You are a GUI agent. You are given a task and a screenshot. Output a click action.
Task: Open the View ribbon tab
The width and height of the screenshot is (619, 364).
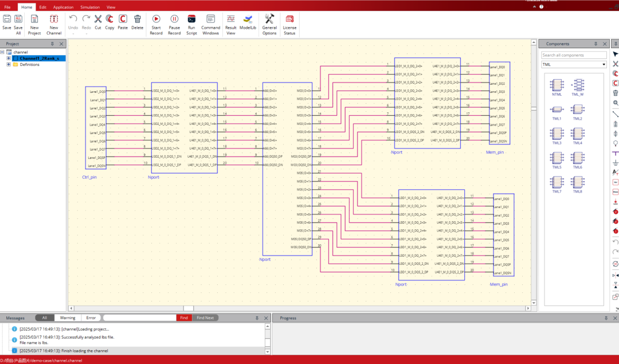(x=111, y=7)
